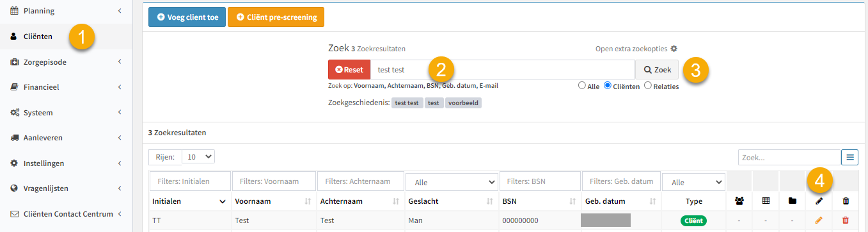Screen dimensions: 868x232
Task: Click the red Reset button
Action: click(x=349, y=70)
